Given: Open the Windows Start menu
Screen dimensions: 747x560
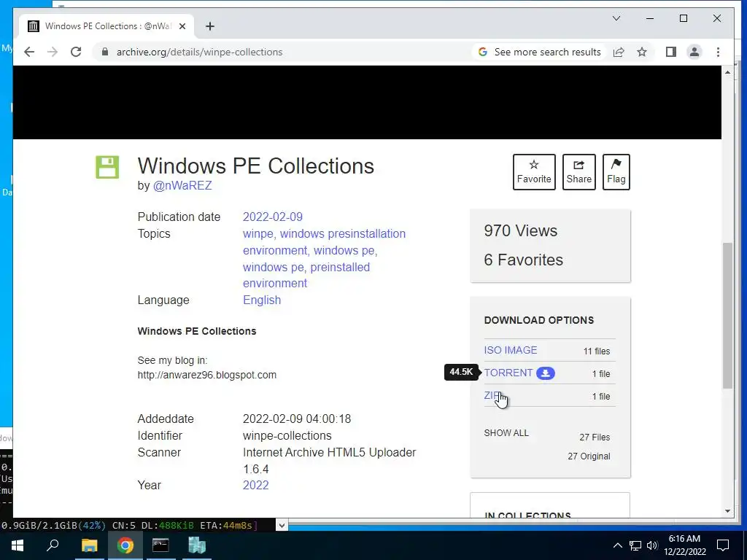Looking at the screenshot, I should pos(18,545).
